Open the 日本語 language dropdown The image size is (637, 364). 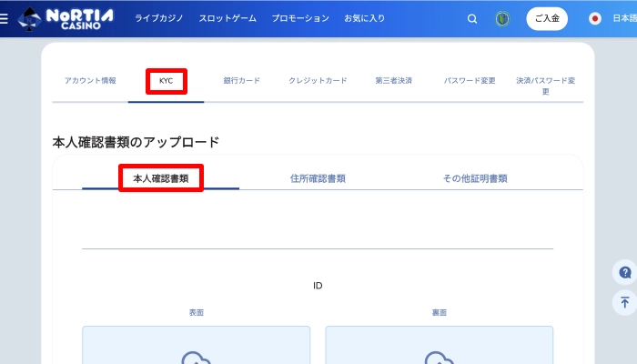point(624,18)
